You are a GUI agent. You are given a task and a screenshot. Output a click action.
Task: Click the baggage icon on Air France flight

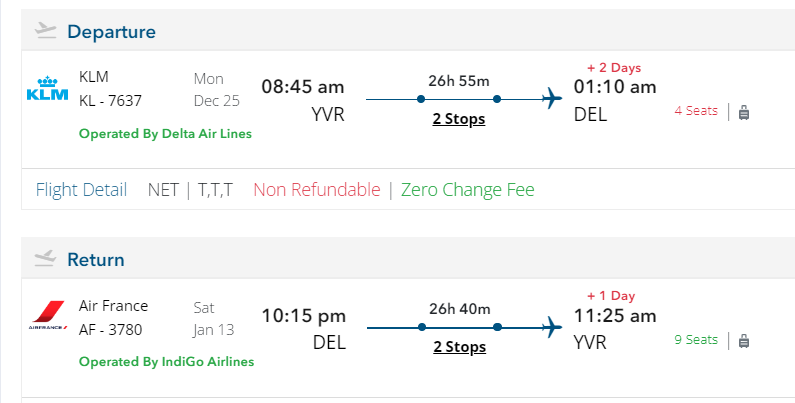click(744, 340)
